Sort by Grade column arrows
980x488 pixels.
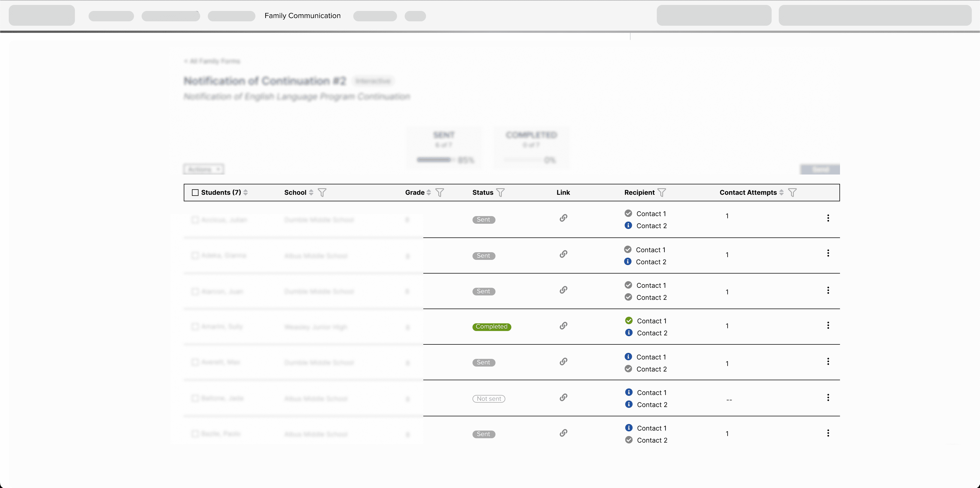tap(429, 193)
